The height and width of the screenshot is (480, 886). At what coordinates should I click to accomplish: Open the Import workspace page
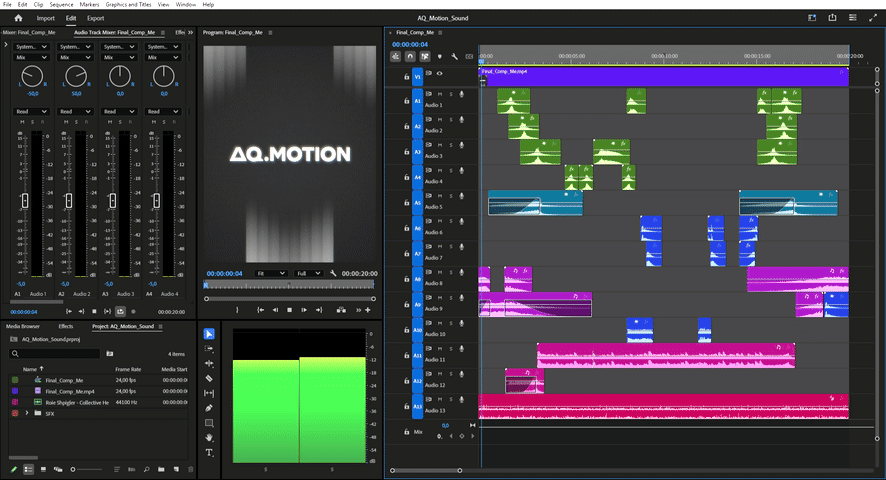click(x=46, y=18)
